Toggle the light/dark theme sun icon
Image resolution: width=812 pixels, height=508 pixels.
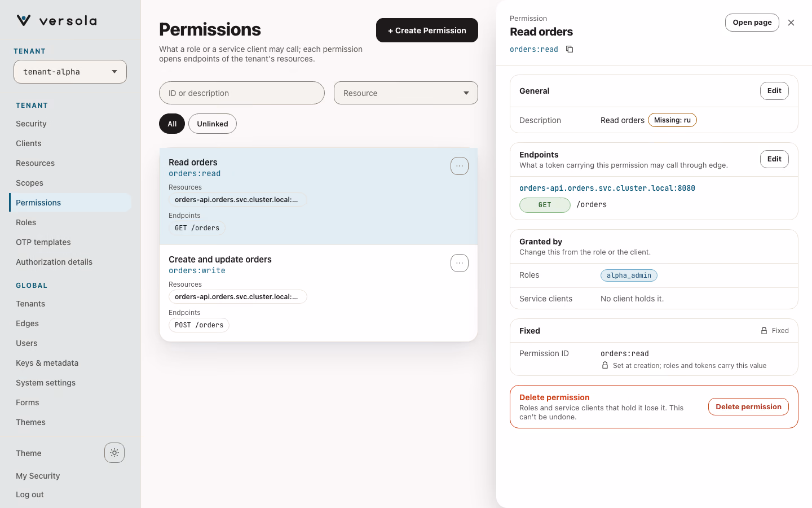[x=114, y=453]
